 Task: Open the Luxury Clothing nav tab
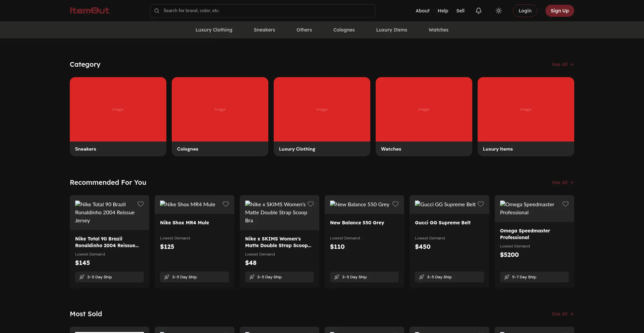point(214,30)
